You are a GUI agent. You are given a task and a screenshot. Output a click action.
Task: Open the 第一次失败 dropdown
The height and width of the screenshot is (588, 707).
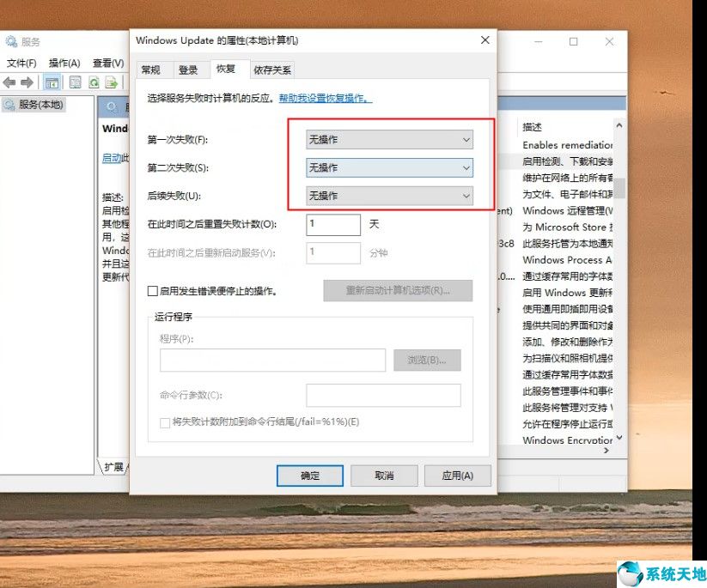click(x=389, y=140)
